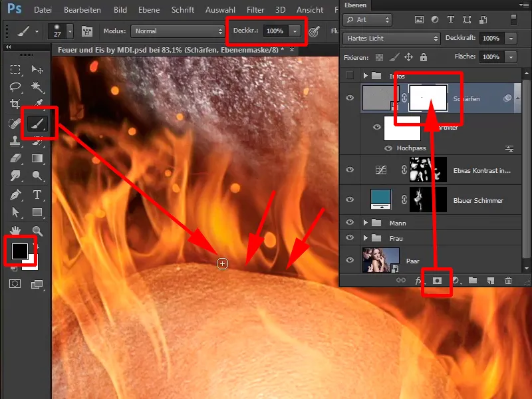
Task: Select the Hand tool
Action: 15,231
